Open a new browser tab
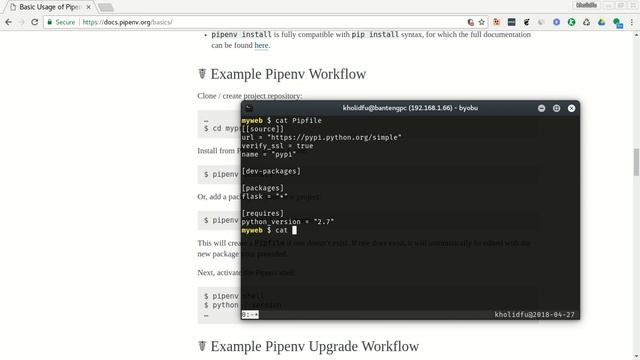This screenshot has height=360, width=640. [x=106, y=7]
